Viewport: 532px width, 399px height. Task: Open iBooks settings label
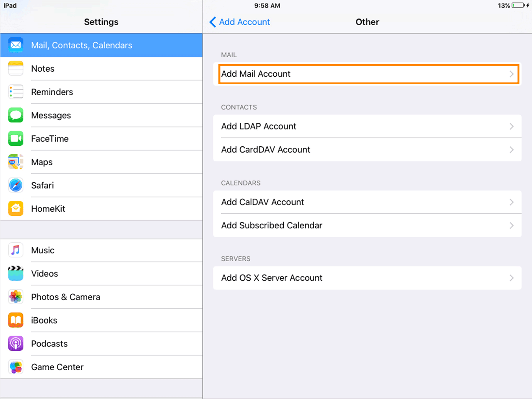tap(44, 320)
